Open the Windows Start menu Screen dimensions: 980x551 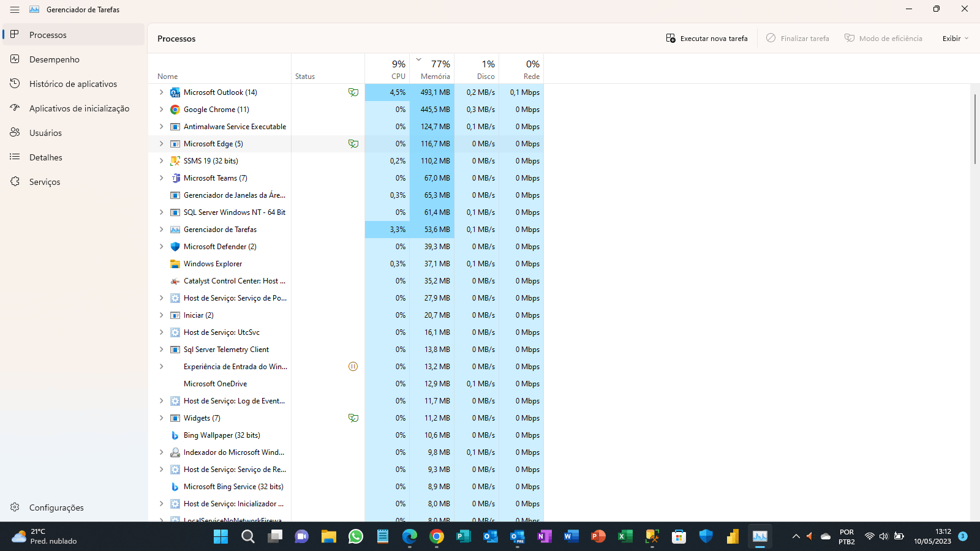(x=221, y=537)
